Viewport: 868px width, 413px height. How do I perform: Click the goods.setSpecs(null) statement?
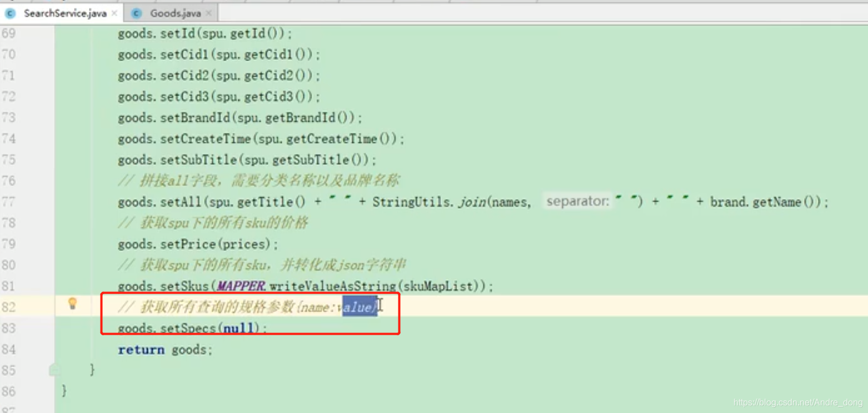[x=192, y=329]
